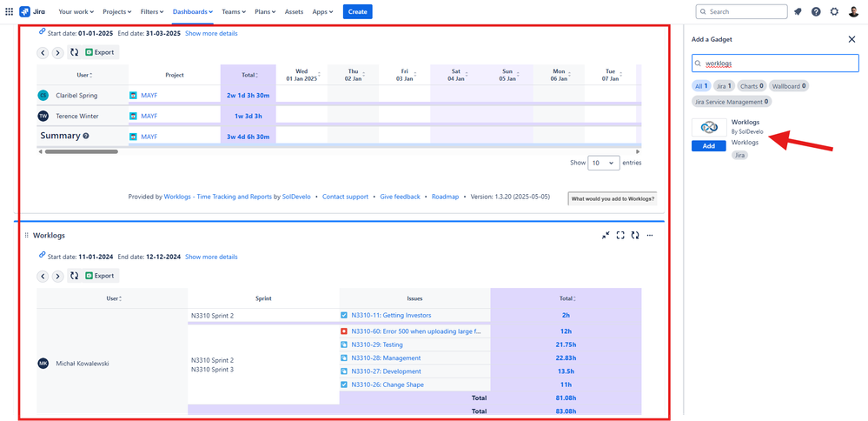Open issue N3310-29: Testing
This screenshot has width=868, height=421.
tap(377, 344)
